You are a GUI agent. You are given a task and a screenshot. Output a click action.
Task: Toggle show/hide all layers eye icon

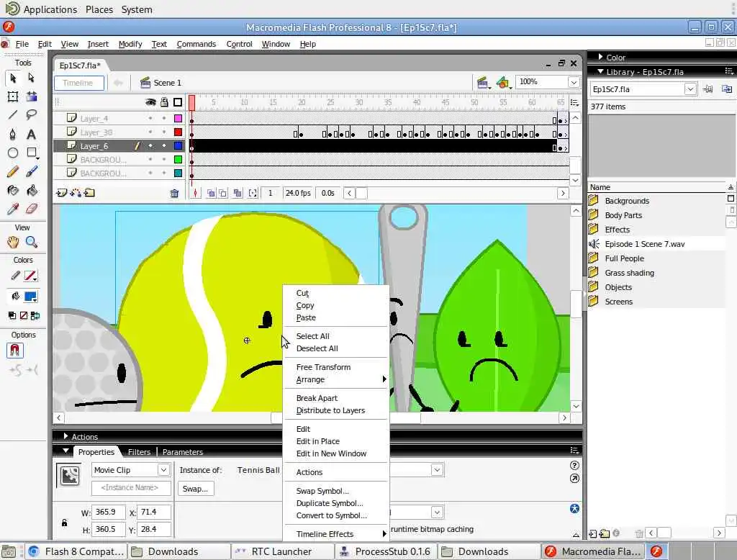pyautogui.click(x=150, y=102)
